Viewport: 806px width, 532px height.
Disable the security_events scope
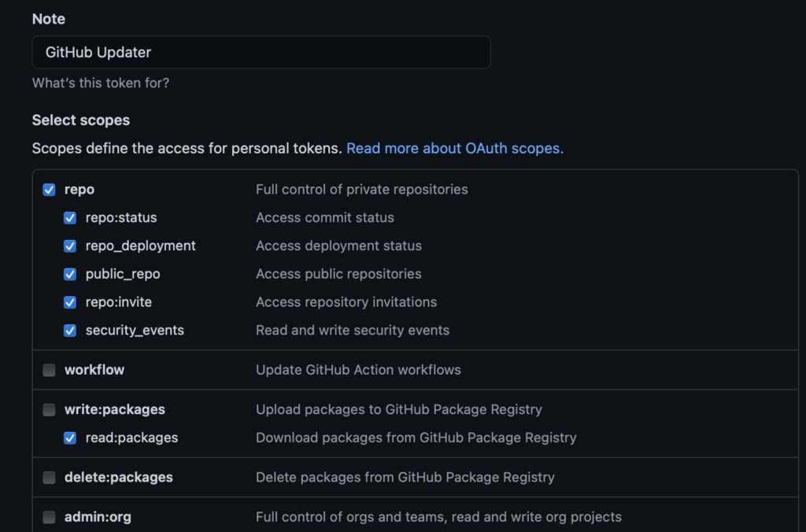coord(69,330)
